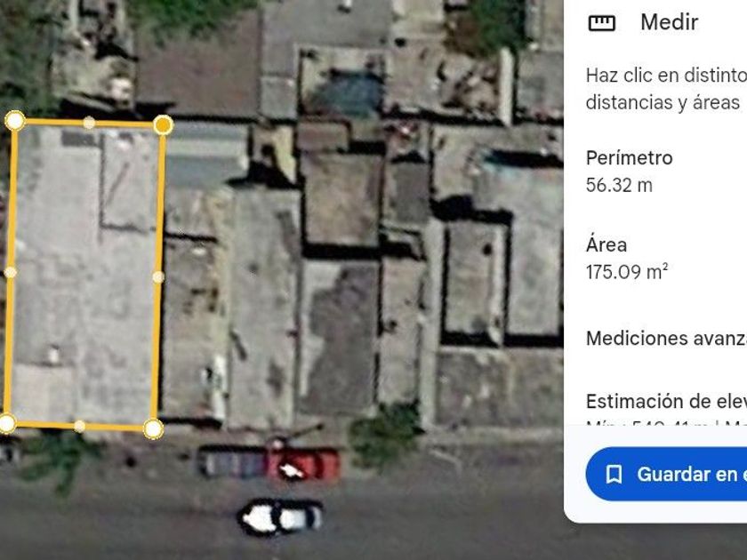Click the ruler icon beside Medir

[x=602, y=22]
